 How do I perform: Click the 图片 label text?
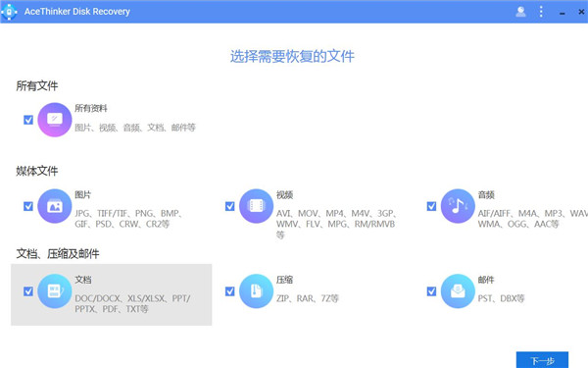(x=83, y=195)
